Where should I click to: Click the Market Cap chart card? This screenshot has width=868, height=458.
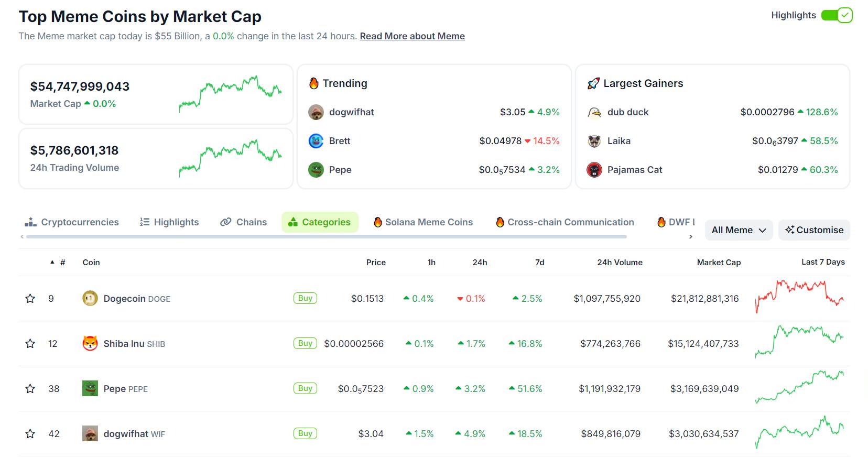(156, 94)
